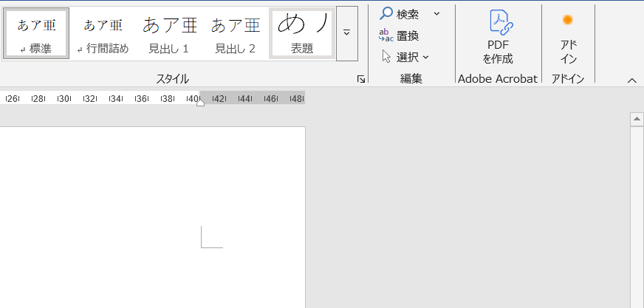
Task: Expand the styles gallery with the more arrow
Action: (x=346, y=33)
